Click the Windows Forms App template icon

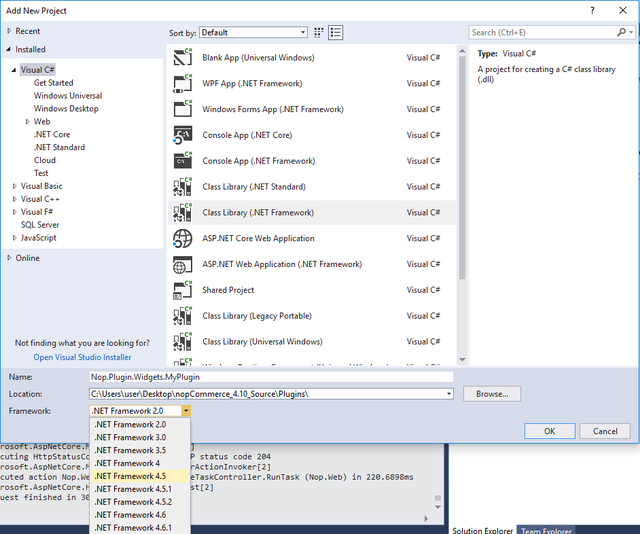182,109
